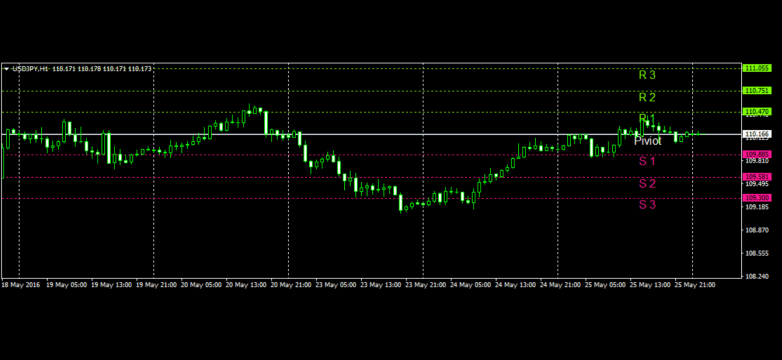
Task: Click the 24 May 13:00 time label
Action: point(515,285)
